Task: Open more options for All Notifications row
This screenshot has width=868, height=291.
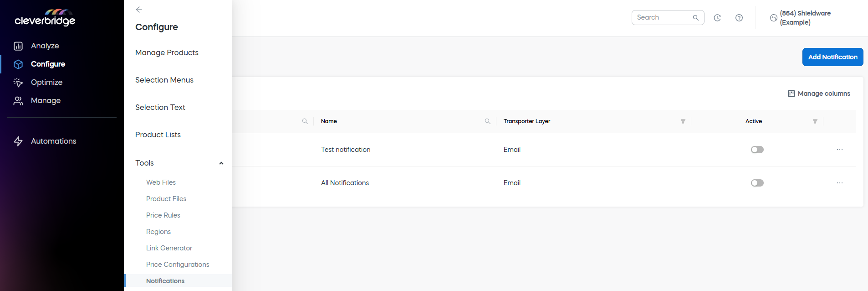Action: (840, 183)
